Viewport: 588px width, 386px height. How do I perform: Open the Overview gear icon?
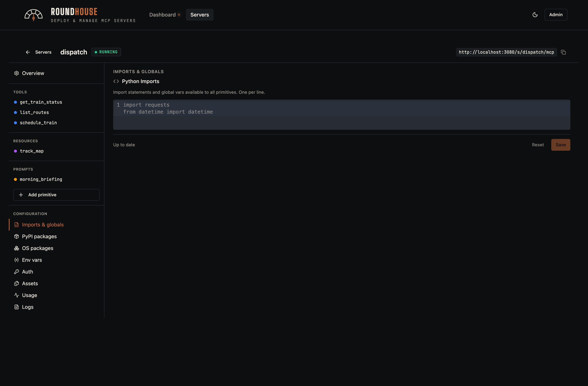click(17, 73)
